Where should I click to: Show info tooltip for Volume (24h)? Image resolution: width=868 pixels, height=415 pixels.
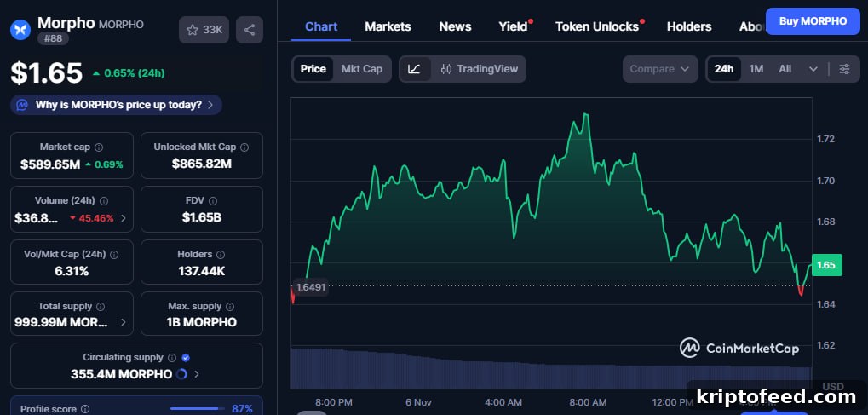[x=104, y=201]
